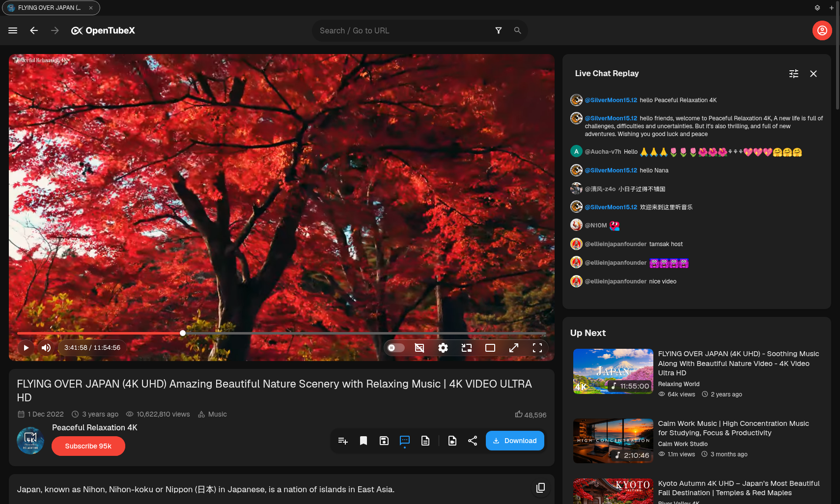Click the blue Download button

515,441
